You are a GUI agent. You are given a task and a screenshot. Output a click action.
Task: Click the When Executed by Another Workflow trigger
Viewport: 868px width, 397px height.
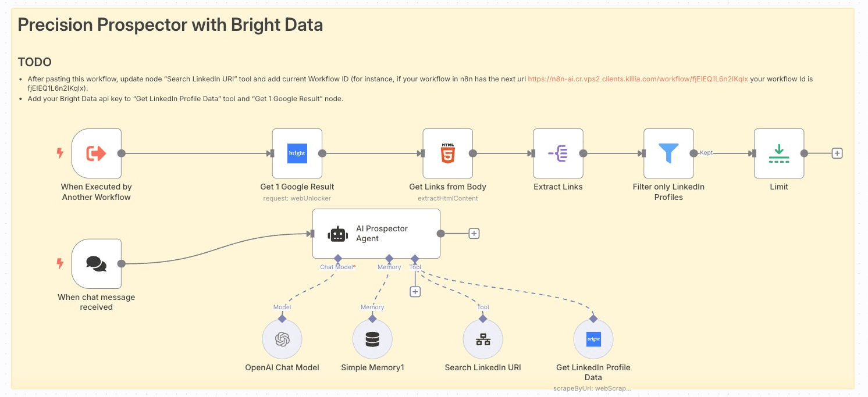(96, 153)
